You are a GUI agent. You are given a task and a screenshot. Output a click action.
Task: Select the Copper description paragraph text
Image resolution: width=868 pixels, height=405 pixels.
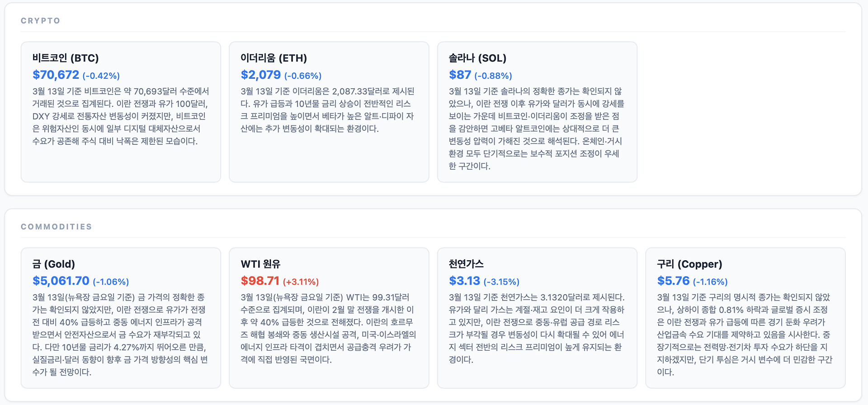tap(745, 334)
